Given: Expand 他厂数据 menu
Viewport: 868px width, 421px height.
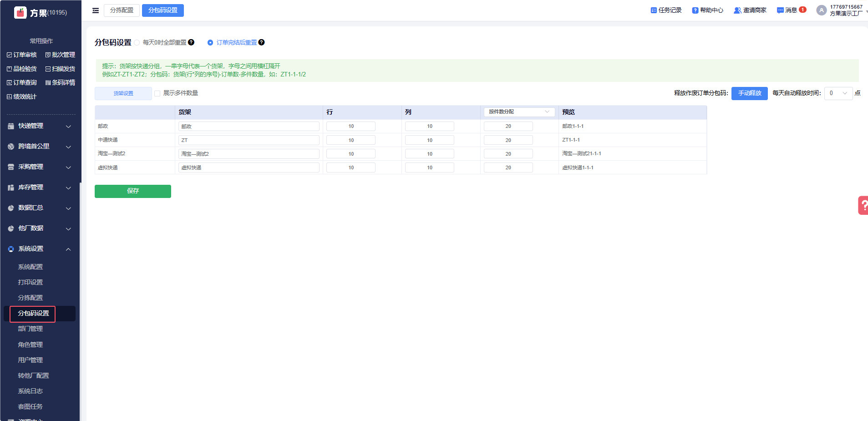Looking at the screenshot, I should (40, 228).
